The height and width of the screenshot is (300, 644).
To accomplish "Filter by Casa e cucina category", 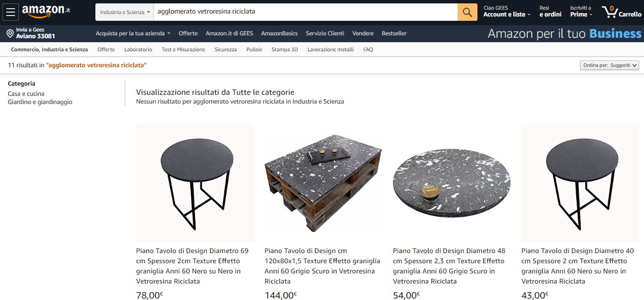I will 26,94.
